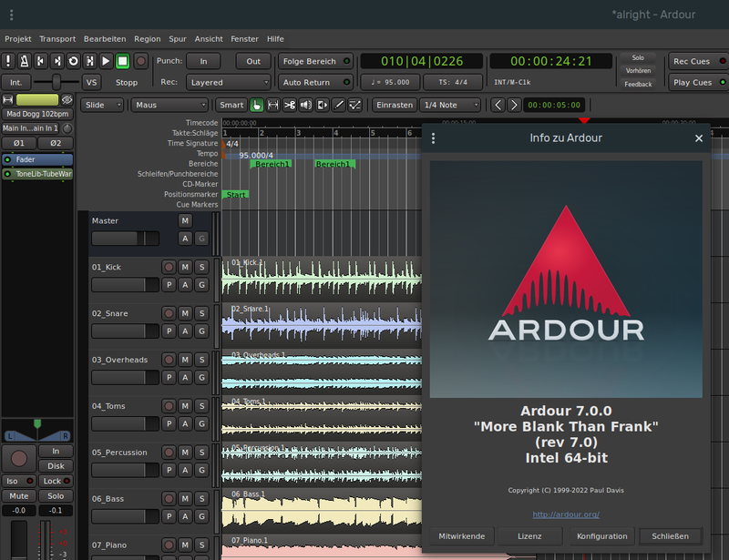This screenshot has width=729, height=560.
Task: Toggle Iso button in mixer strip
Action: pos(18,481)
